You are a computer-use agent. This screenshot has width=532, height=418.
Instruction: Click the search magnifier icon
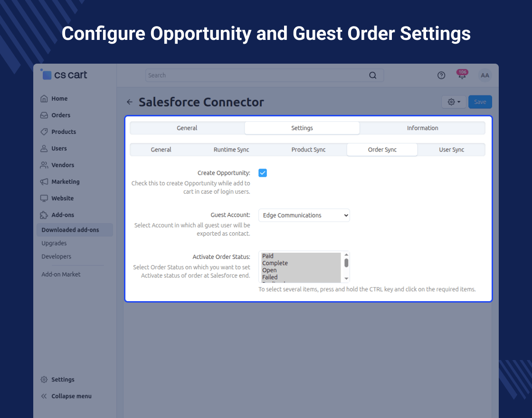(x=372, y=76)
